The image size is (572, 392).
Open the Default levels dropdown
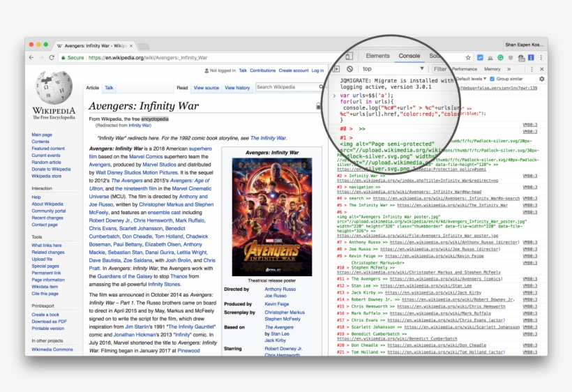471,79
